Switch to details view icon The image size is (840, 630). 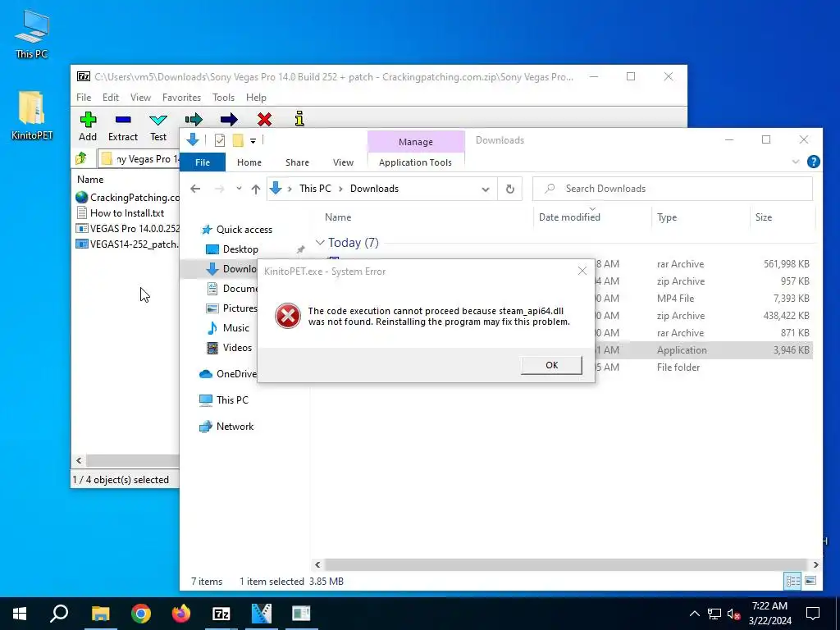point(793,581)
